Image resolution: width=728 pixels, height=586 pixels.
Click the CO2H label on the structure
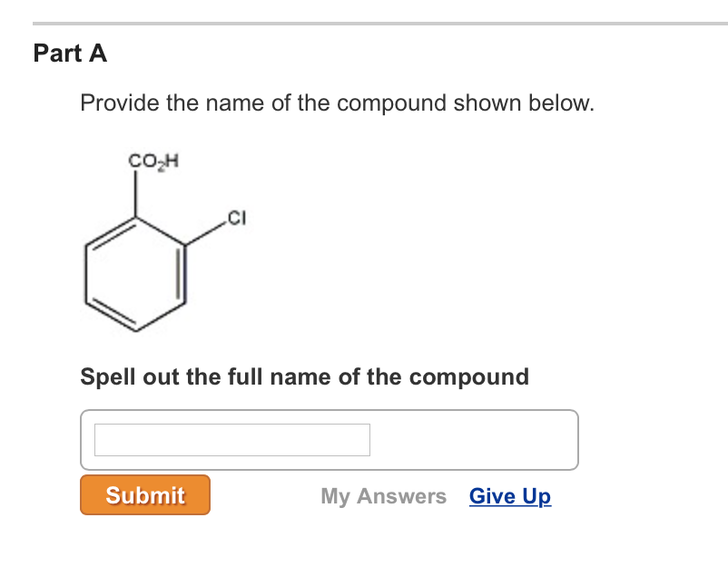point(153,161)
